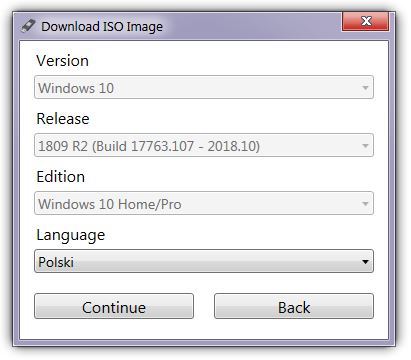The height and width of the screenshot is (360, 411).
Task: Click the Version label text
Action: (x=63, y=61)
